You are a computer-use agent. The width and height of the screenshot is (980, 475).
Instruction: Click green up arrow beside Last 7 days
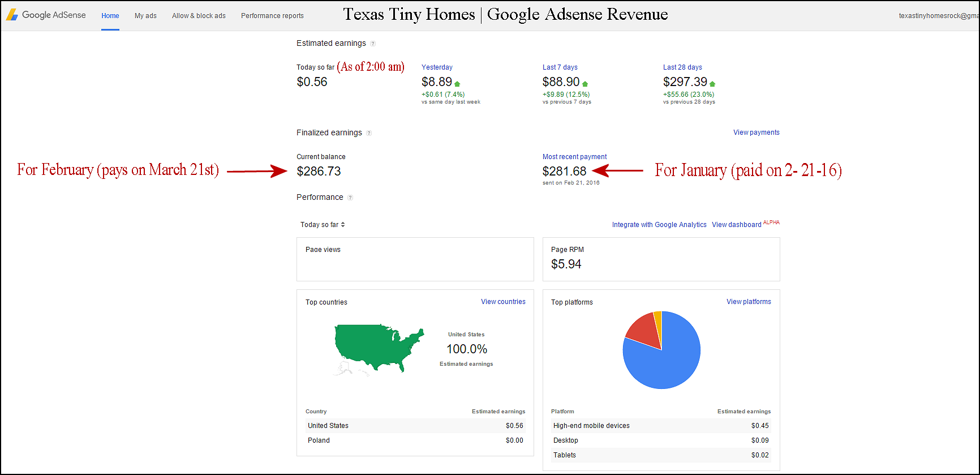(x=585, y=84)
